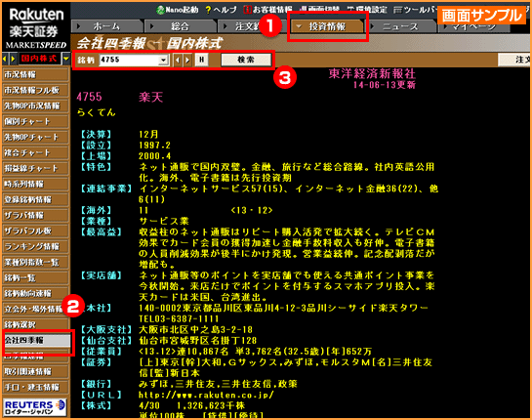Click the REUTERS ロイター・ジャパン logo
Image resolution: width=532 pixels, height=420 pixels.
pyautogui.click(x=35, y=406)
